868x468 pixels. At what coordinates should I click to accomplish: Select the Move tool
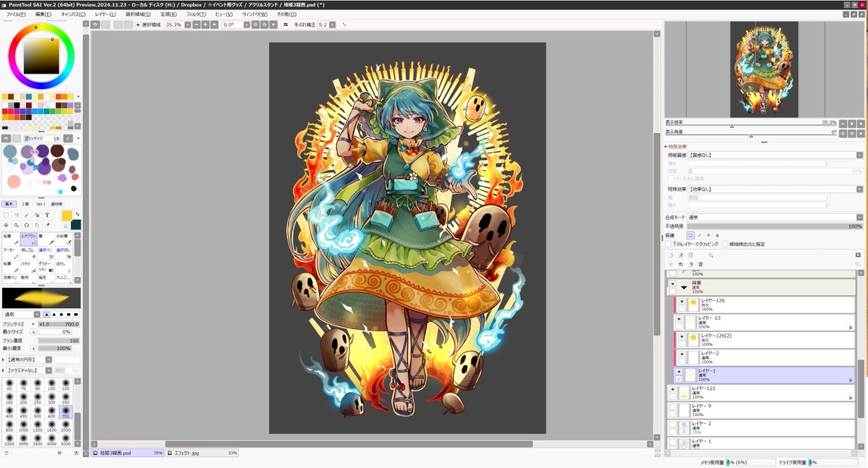click(x=7, y=225)
